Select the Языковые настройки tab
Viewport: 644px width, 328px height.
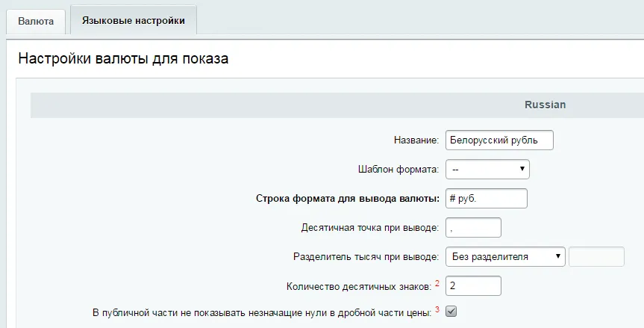pyautogui.click(x=133, y=20)
